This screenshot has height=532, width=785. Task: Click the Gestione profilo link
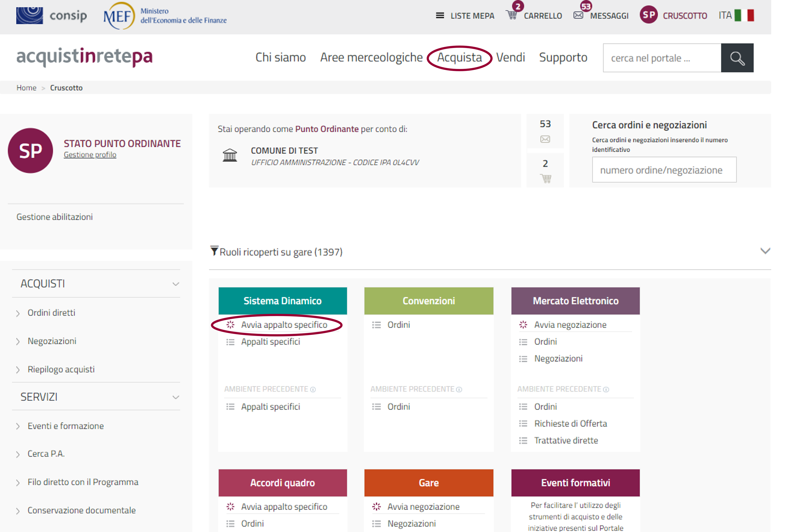90,155
